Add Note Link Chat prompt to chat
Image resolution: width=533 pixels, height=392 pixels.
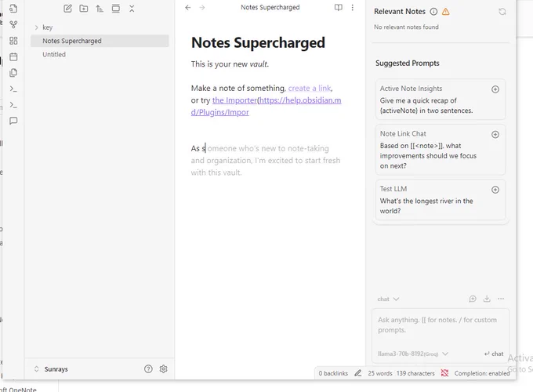495,135
